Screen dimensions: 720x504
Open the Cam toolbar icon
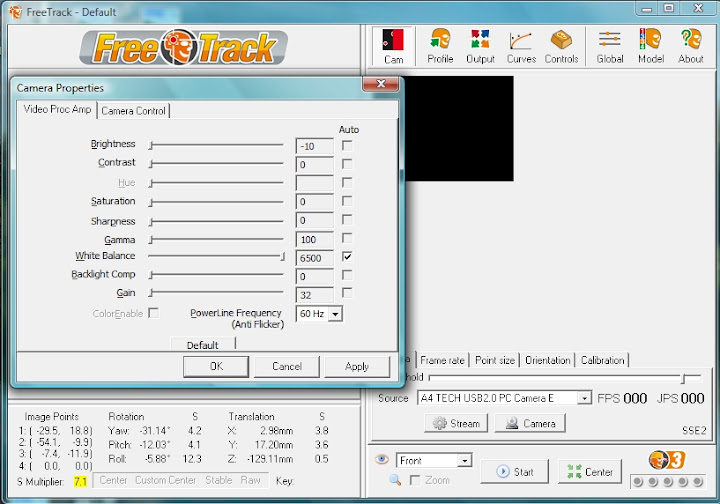pyautogui.click(x=393, y=46)
